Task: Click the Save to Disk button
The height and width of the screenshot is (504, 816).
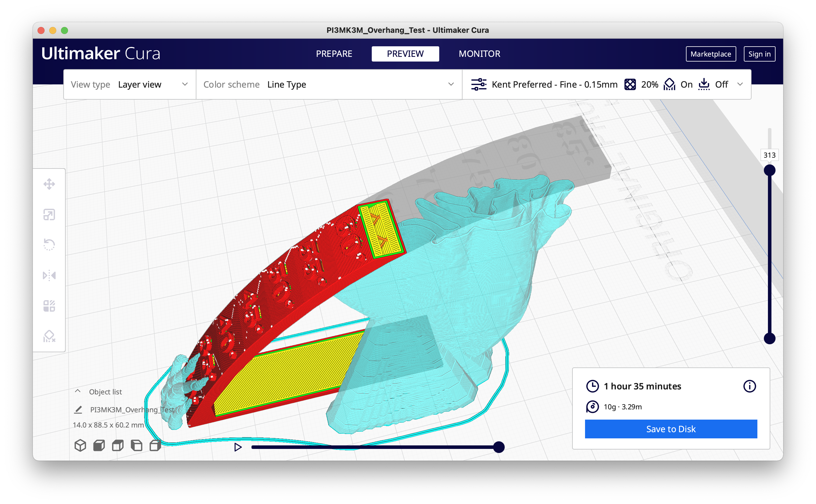Action: [x=671, y=429]
